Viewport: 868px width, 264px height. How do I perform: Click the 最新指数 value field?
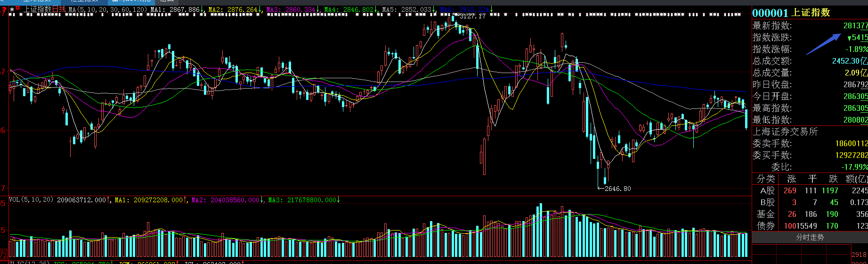855,26
